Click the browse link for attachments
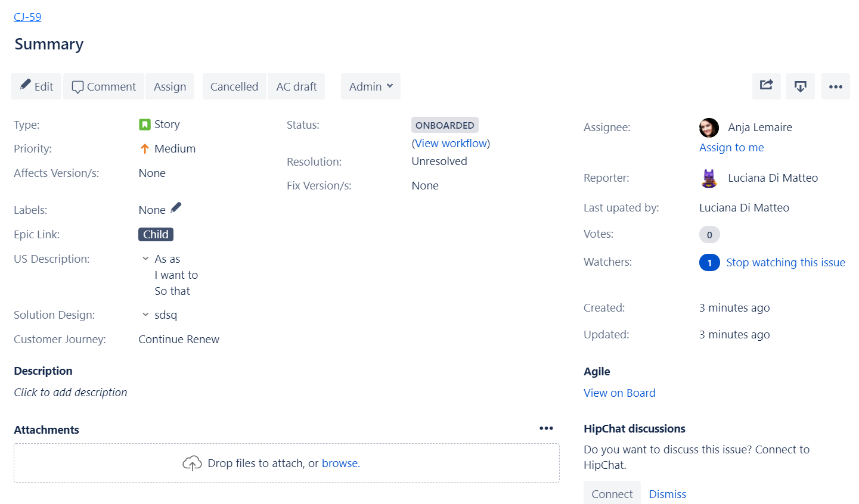The image size is (859, 504). tap(340, 463)
